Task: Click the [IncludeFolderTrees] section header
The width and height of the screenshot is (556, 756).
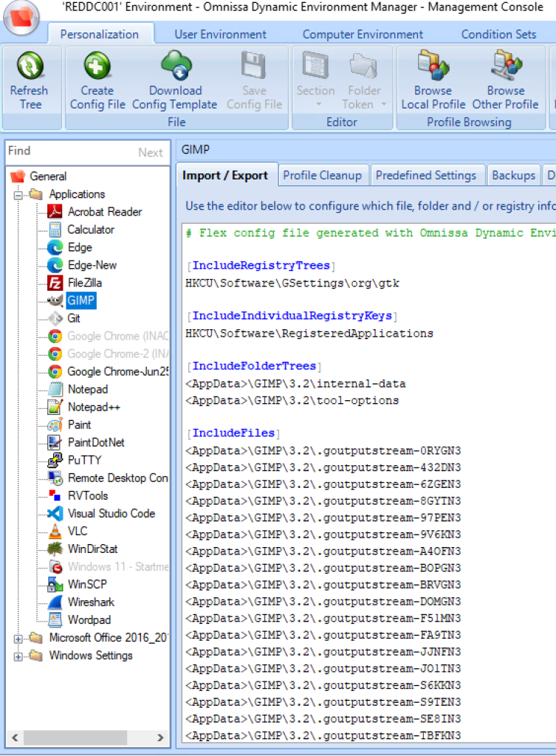Action: 254,366
